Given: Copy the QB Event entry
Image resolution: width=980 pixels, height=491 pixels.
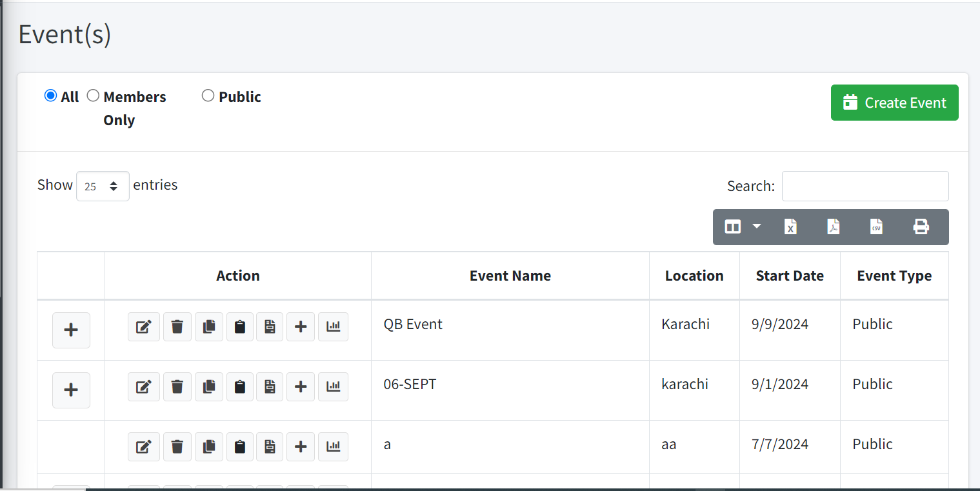Looking at the screenshot, I should [x=208, y=326].
